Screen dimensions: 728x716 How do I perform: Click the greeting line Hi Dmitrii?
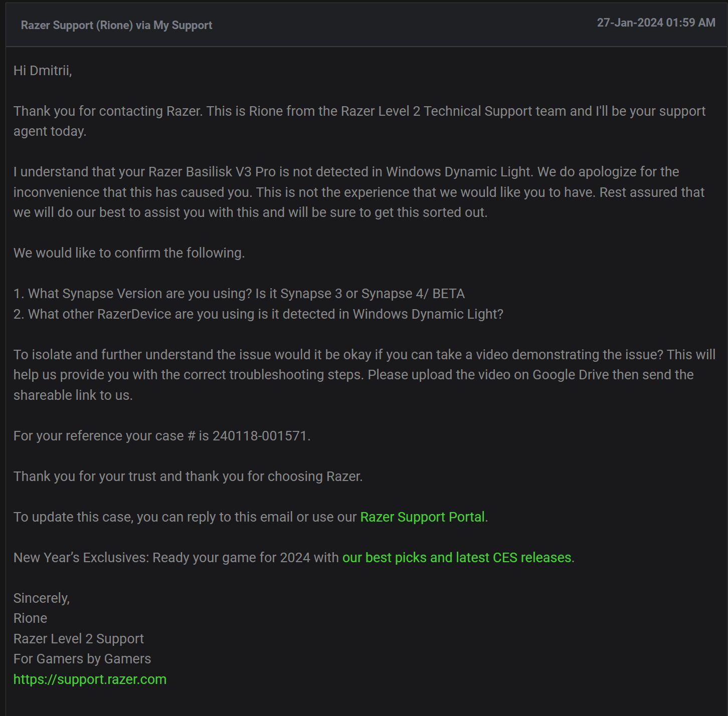pyautogui.click(x=43, y=71)
